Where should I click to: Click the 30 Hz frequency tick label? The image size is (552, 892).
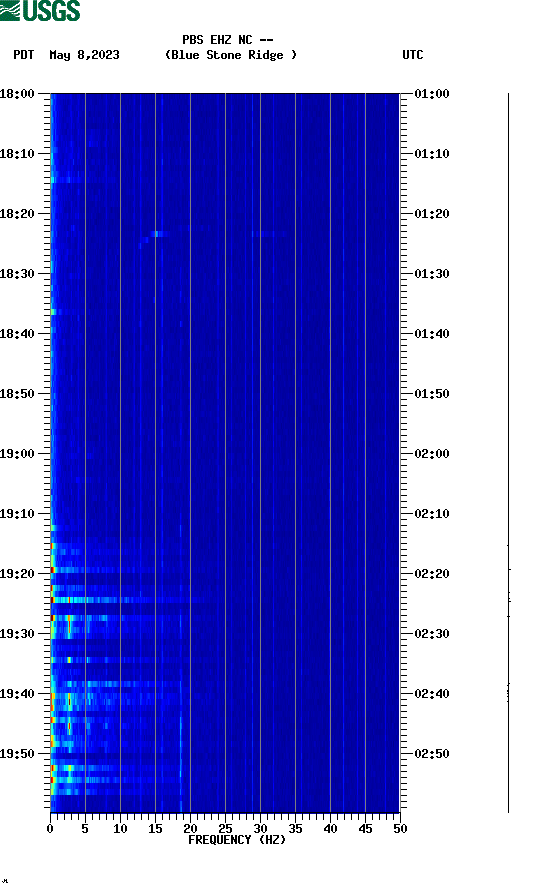(x=260, y=829)
